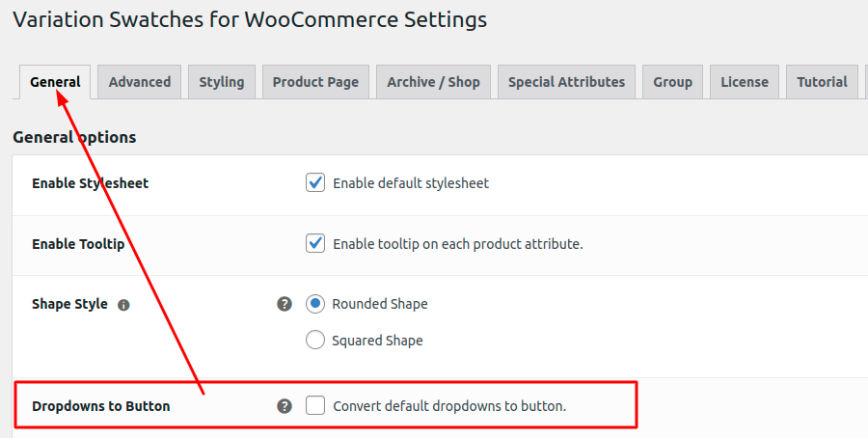Image resolution: width=868 pixels, height=438 pixels.
Task: Uncheck the Enable default stylesheet checkbox
Action: click(315, 182)
